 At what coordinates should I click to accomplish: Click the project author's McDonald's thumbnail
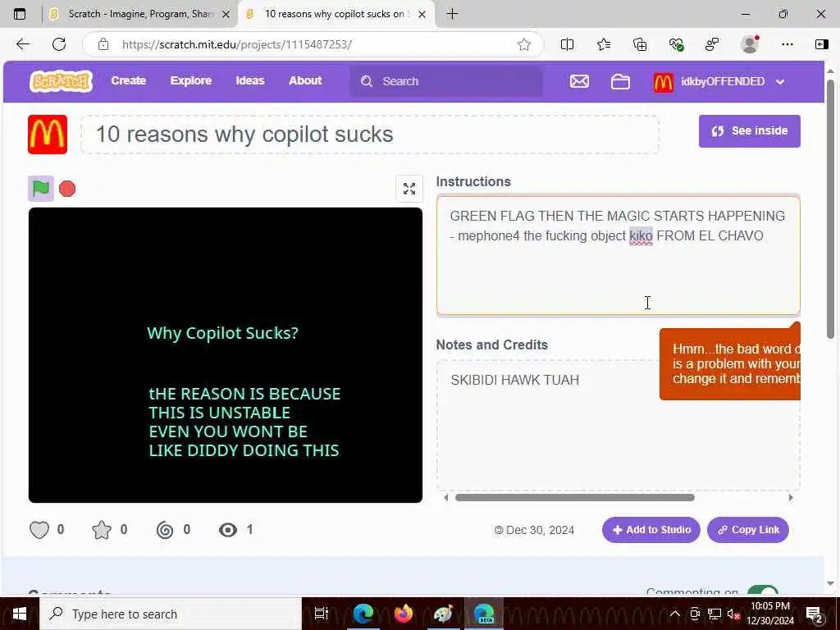(x=48, y=135)
